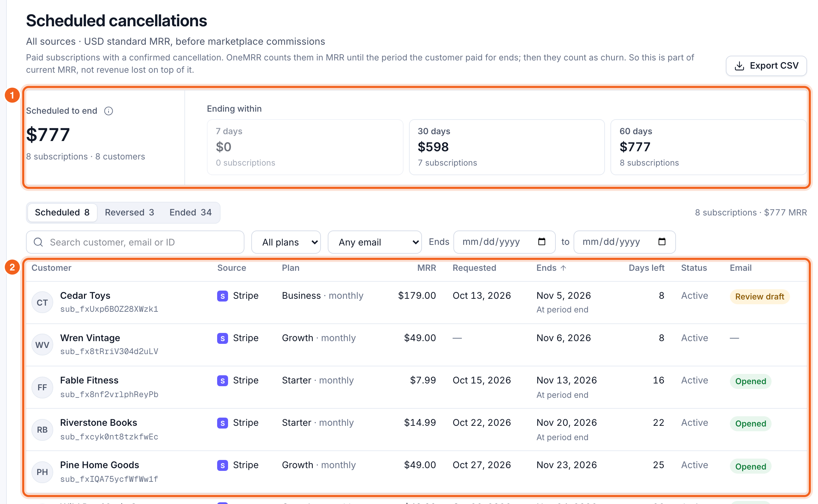Click the download icon in Export CSV
818x504 pixels.
click(739, 66)
